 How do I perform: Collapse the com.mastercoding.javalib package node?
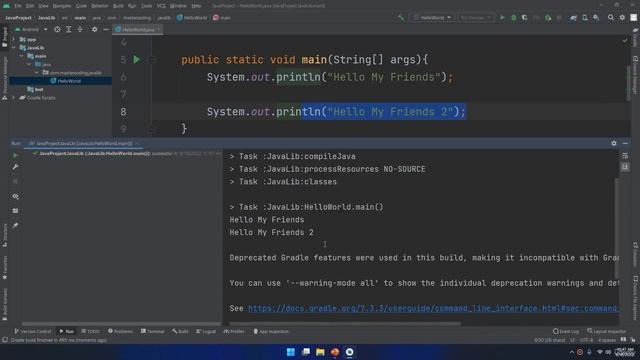(x=37, y=73)
